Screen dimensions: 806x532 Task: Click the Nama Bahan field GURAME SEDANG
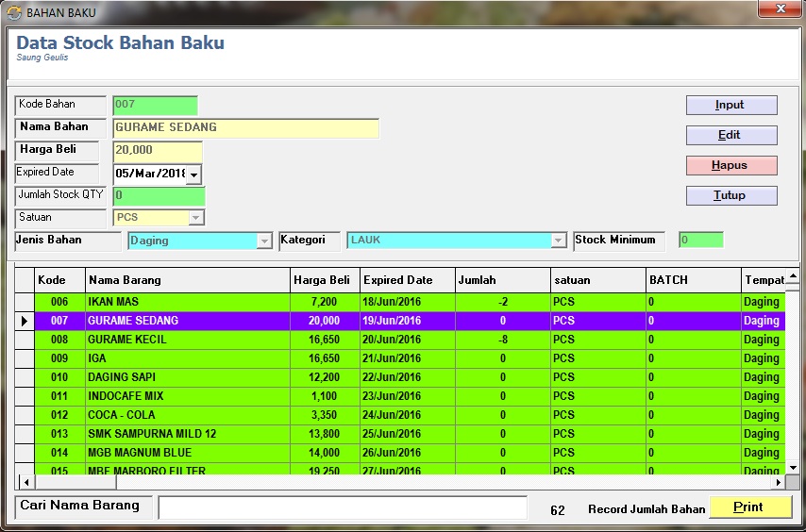coord(246,128)
